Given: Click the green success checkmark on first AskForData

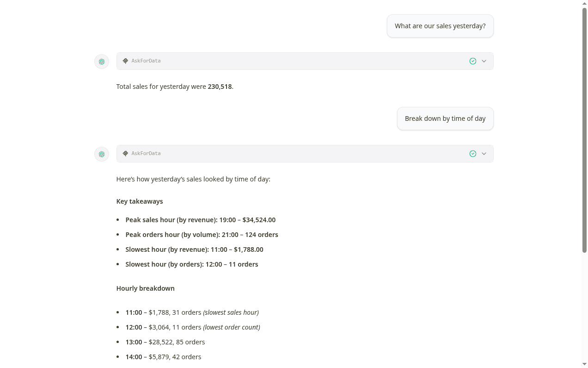Looking at the screenshot, I should click(472, 61).
